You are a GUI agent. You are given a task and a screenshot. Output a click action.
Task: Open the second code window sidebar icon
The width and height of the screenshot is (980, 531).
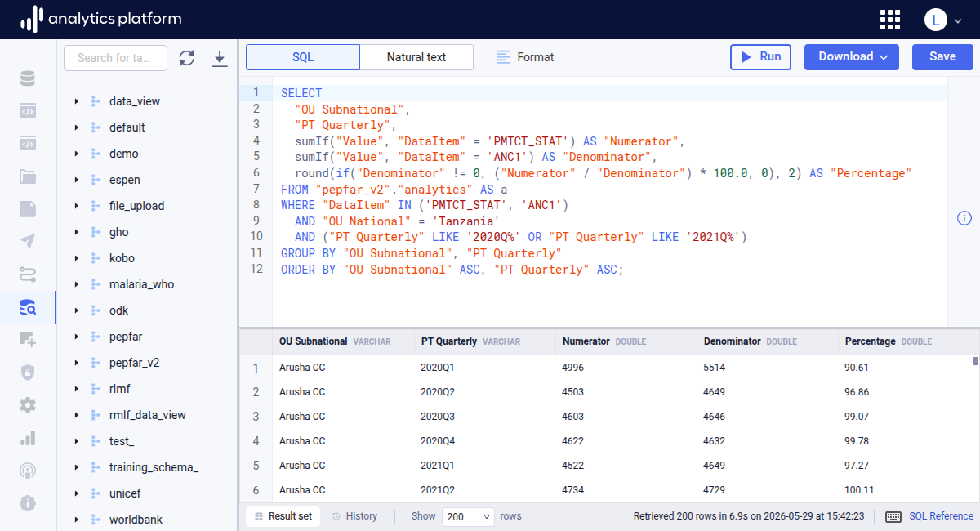tap(28, 144)
